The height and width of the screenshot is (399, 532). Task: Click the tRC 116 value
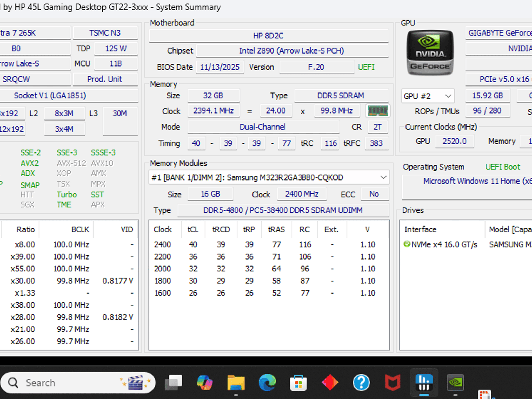click(330, 143)
